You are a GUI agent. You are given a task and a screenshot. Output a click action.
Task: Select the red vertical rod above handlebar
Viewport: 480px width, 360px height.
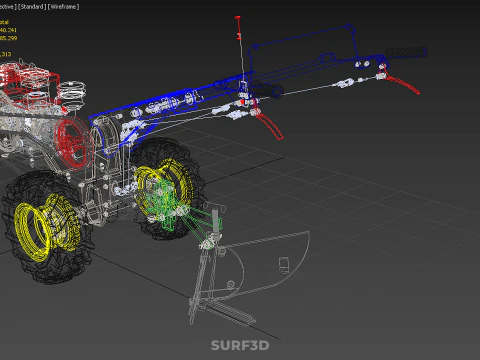(238, 28)
